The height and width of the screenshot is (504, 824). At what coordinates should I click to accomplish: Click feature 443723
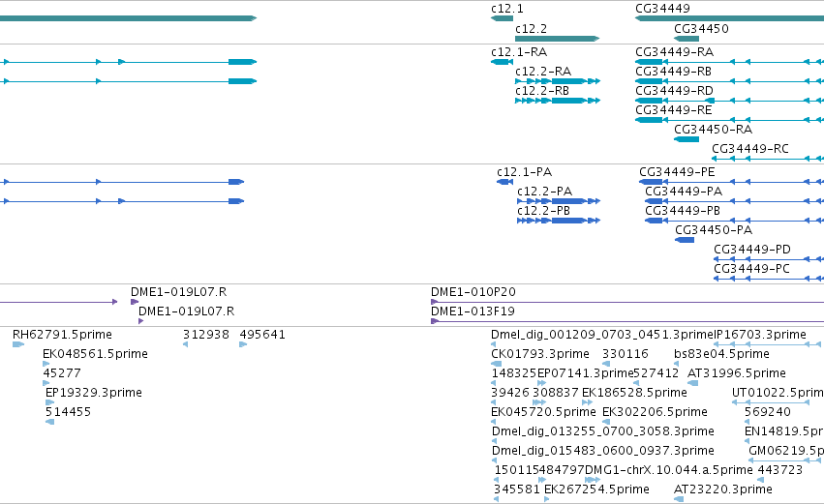point(760,480)
